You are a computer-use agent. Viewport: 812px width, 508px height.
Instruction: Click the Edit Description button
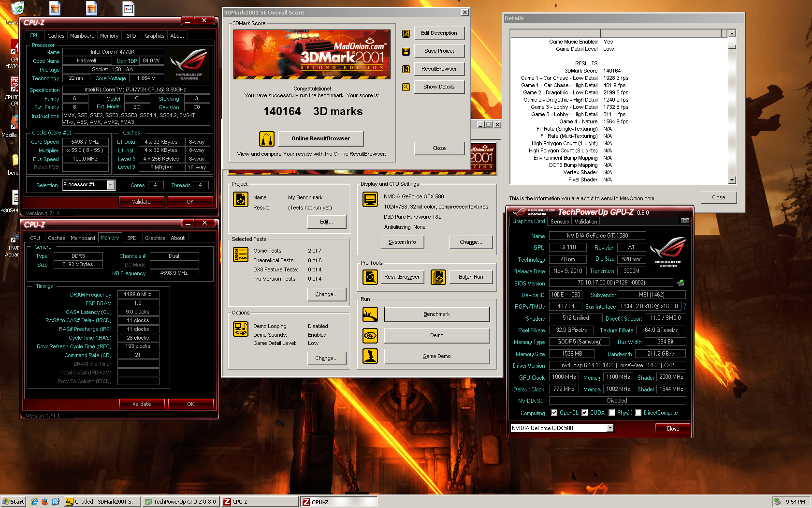click(439, 33)
